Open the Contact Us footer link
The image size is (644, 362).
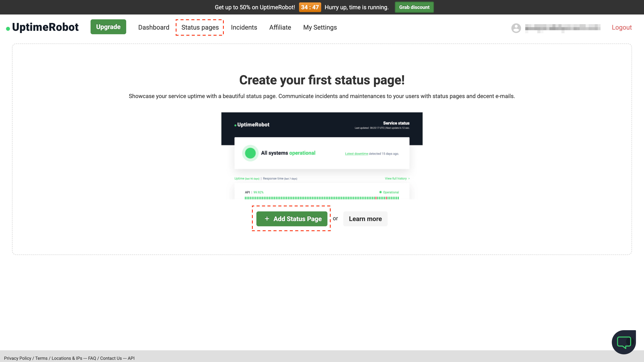pos(111,358)
